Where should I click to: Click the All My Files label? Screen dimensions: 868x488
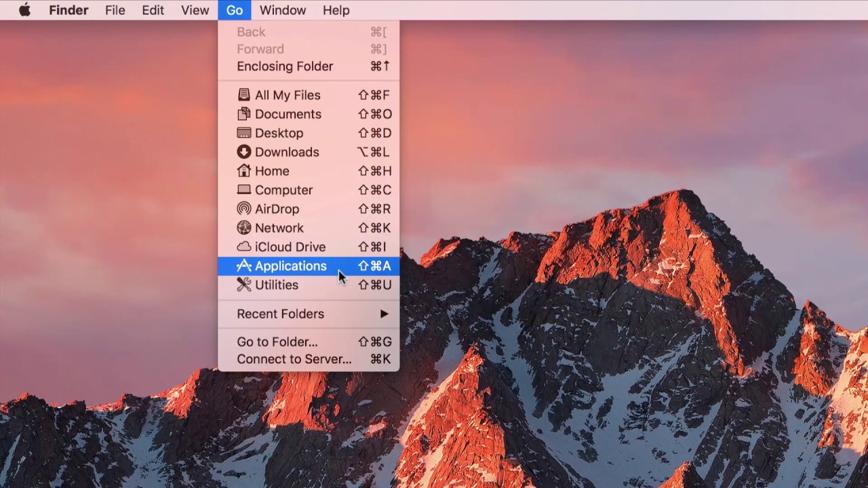[x=288, y=95]
